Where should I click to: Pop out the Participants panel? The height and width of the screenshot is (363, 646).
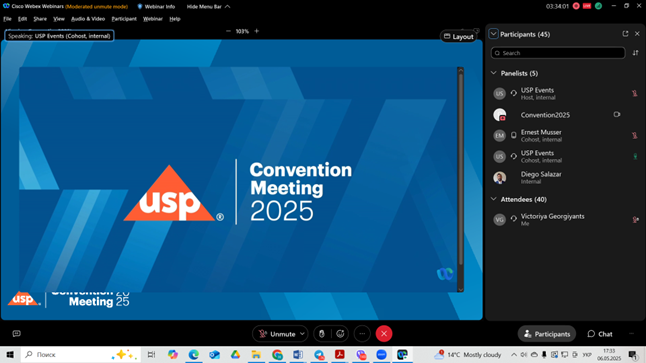[x=625, y=34]
